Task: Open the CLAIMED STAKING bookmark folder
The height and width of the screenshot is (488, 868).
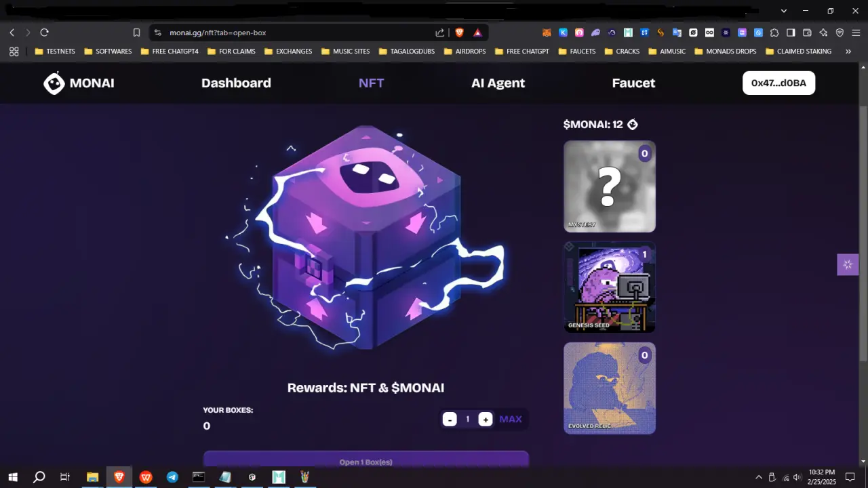Action: [798, 52]
